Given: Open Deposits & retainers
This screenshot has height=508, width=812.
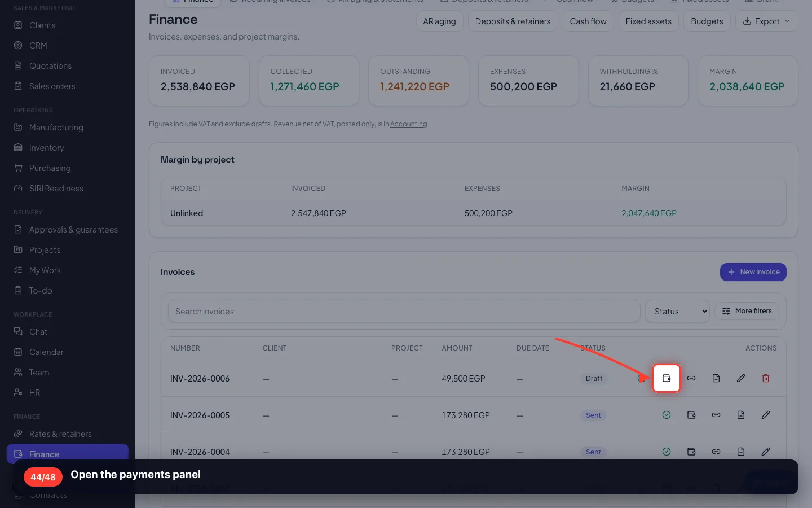Looking at the screenshot, I should 513,21.
